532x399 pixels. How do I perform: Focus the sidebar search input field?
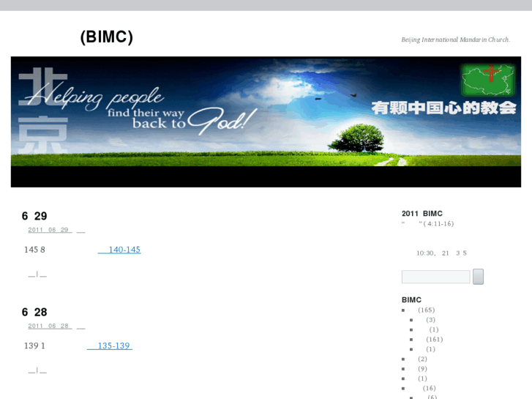point(436,277)
